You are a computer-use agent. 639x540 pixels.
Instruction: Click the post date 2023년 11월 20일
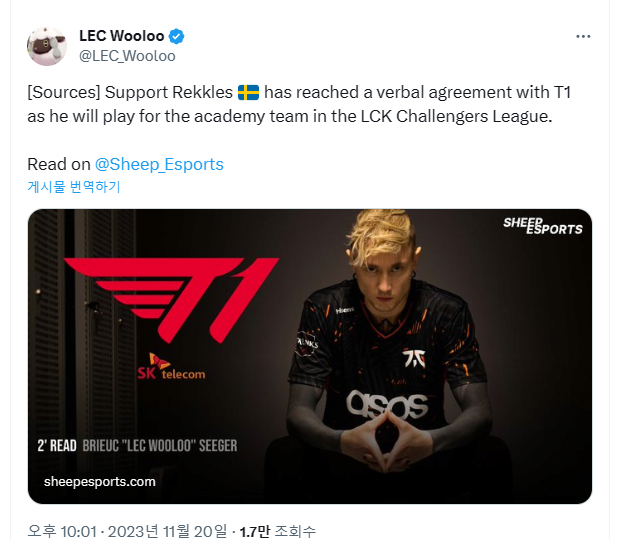coord(167,531)
